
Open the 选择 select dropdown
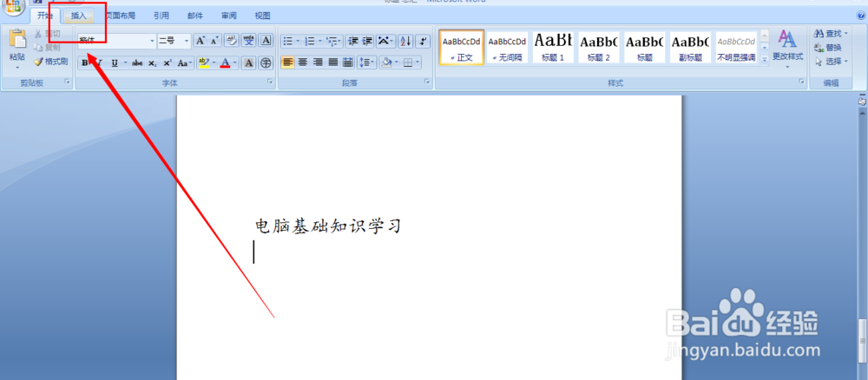831,62
